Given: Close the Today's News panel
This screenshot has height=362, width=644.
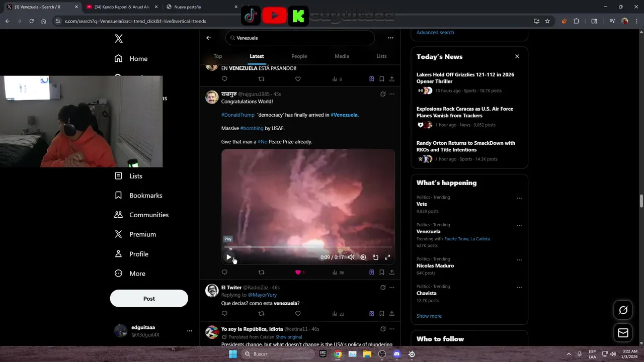Looking at the screenshot, I should (517, 56).
